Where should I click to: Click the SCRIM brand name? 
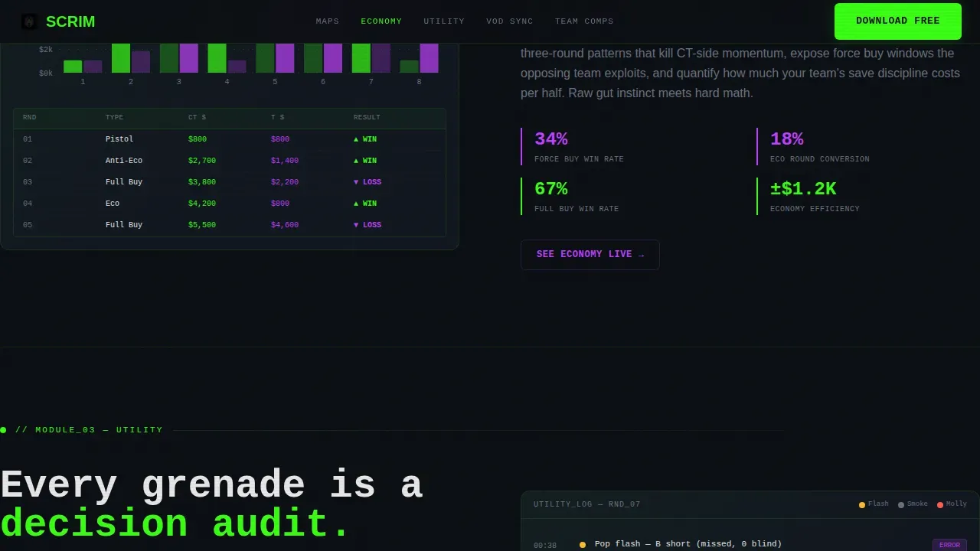70,21
